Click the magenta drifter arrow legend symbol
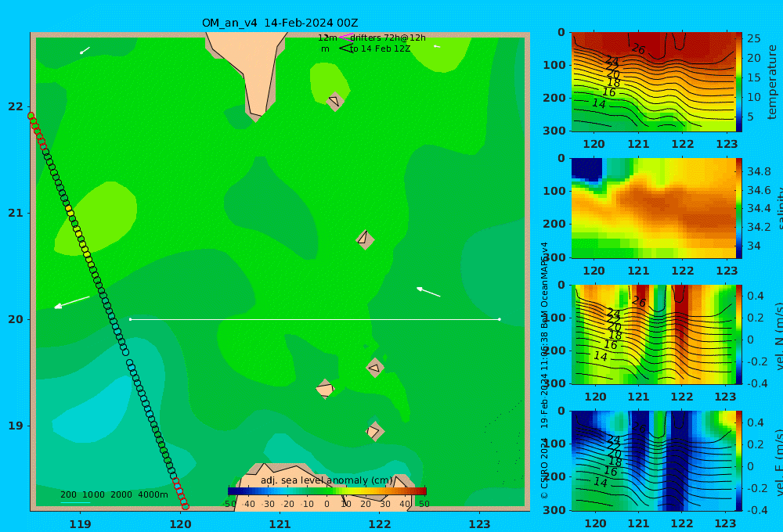The width and height of the screenshot is (783, 532). [345, 37]
